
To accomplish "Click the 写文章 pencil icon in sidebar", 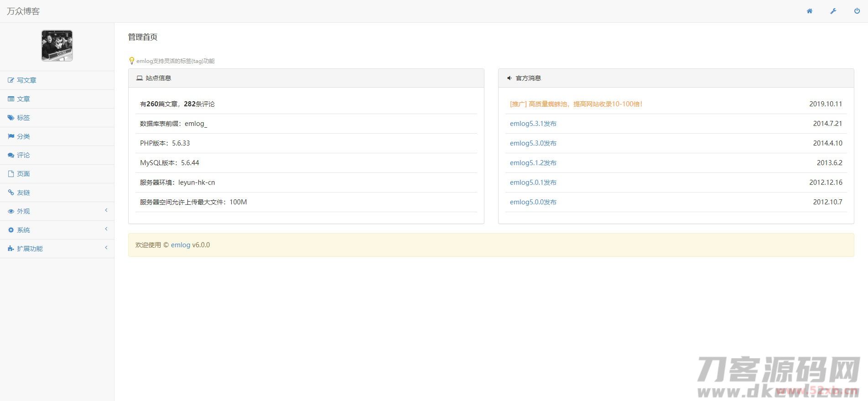I will coord(11,80).
